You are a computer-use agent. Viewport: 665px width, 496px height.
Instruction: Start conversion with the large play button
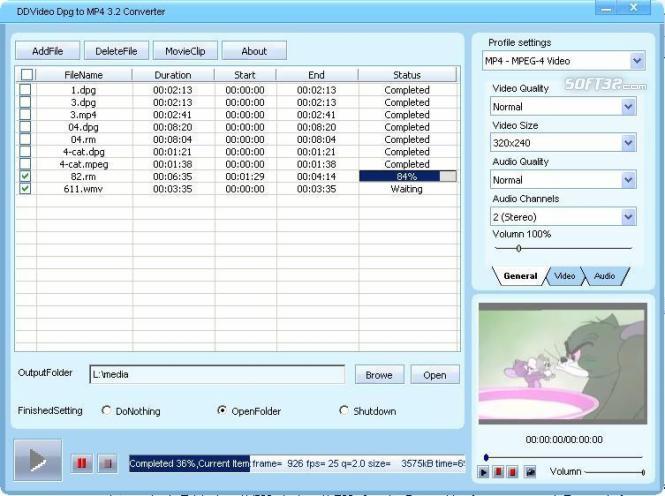point(38,460)
